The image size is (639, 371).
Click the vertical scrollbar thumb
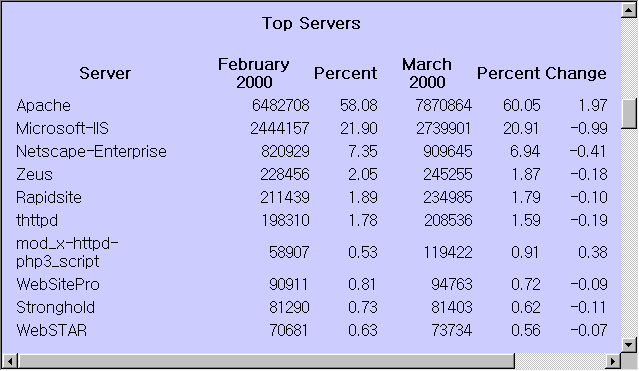629,114
